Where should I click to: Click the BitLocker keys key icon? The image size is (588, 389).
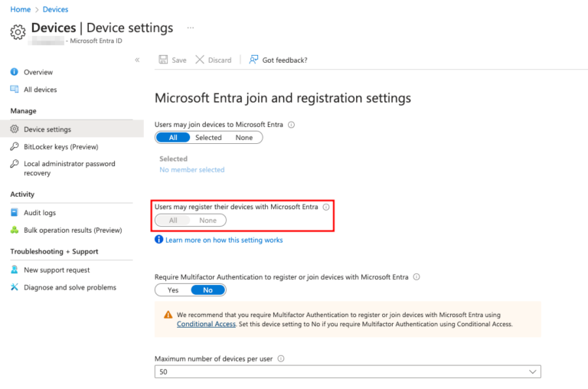[x=14, y=146]
